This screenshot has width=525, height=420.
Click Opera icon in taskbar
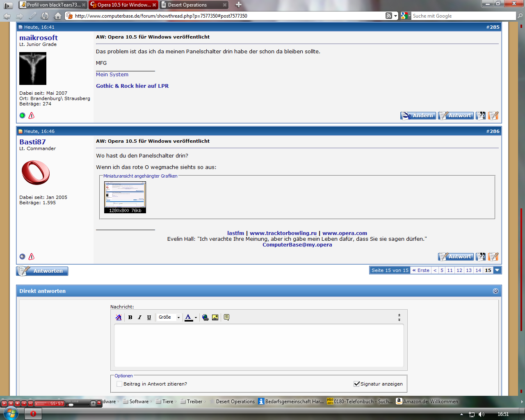pos(33,414)
